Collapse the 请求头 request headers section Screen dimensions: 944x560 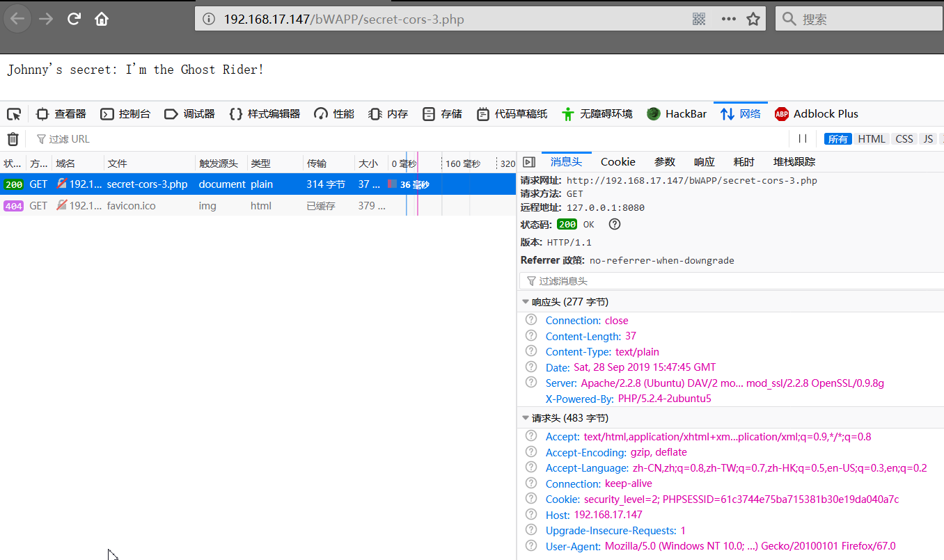pyautogui.click(x=526, y=418)
